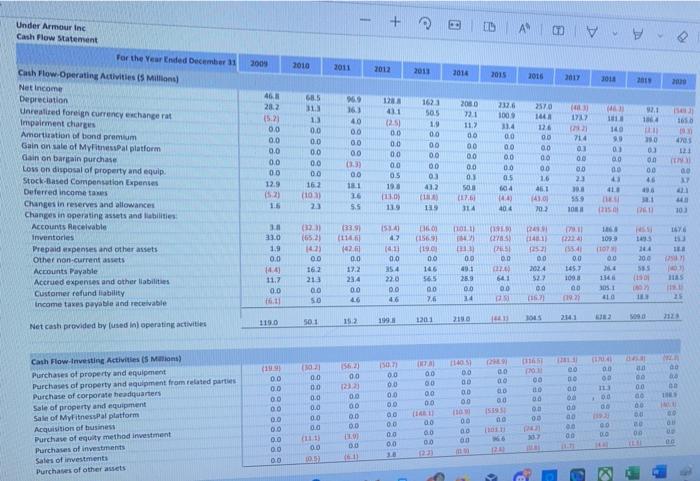Click 'Prepaid expenses and other assets' label
This screenshot has height=481, width=700.
coord(95,249)
